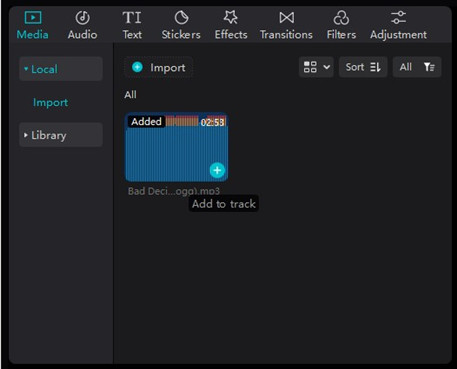Screen dimensions: 457x369
Task: Select Import in the left sidebar
Action: coord(50,102)
